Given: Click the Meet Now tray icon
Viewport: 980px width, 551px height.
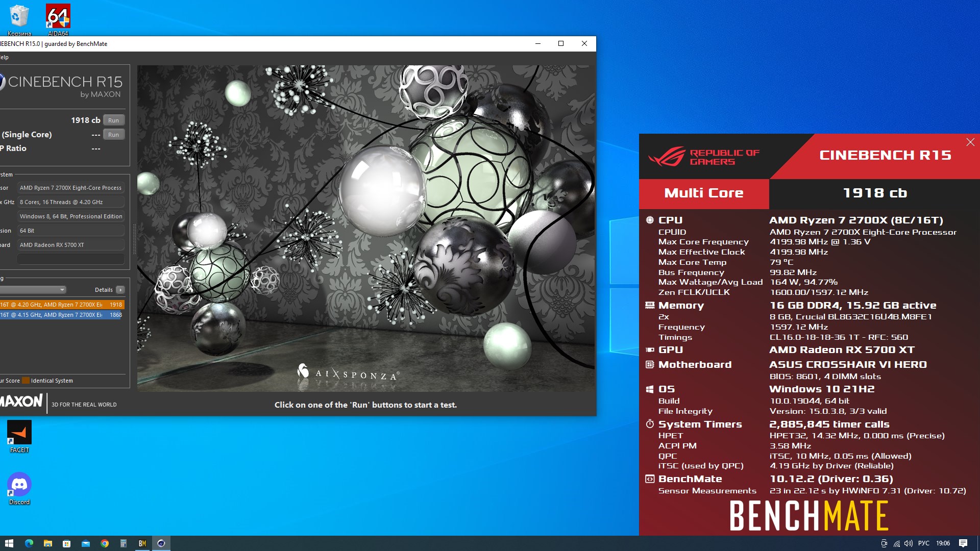Looking at the screenshot, I should tap(884, 543).
